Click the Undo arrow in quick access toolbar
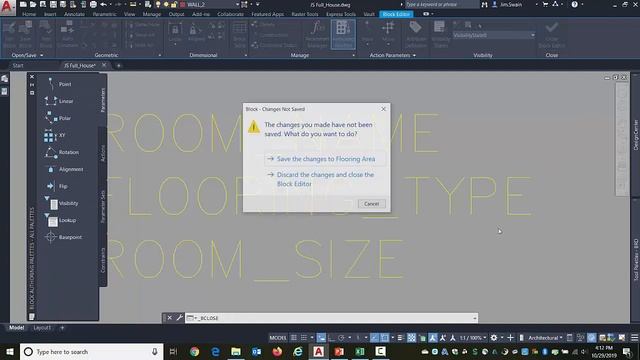 (x=104, y=4)
